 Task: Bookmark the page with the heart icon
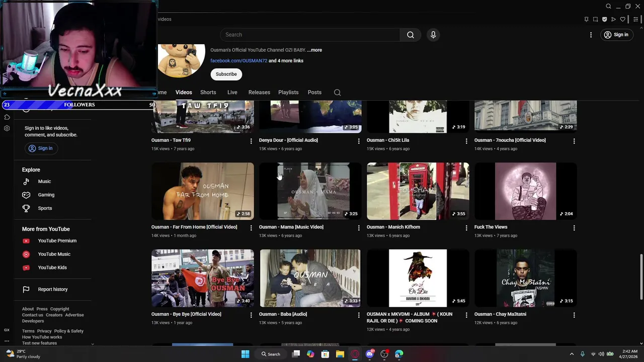pos(622,19)
